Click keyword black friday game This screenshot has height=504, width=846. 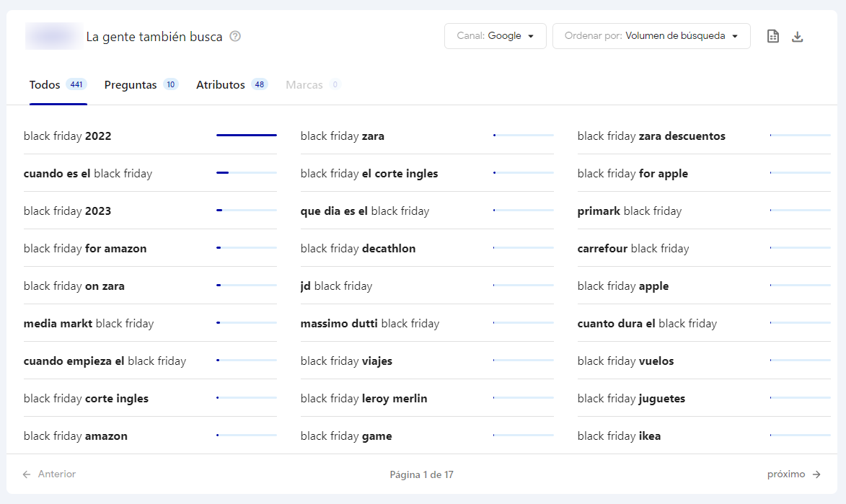tap(346, 436)
